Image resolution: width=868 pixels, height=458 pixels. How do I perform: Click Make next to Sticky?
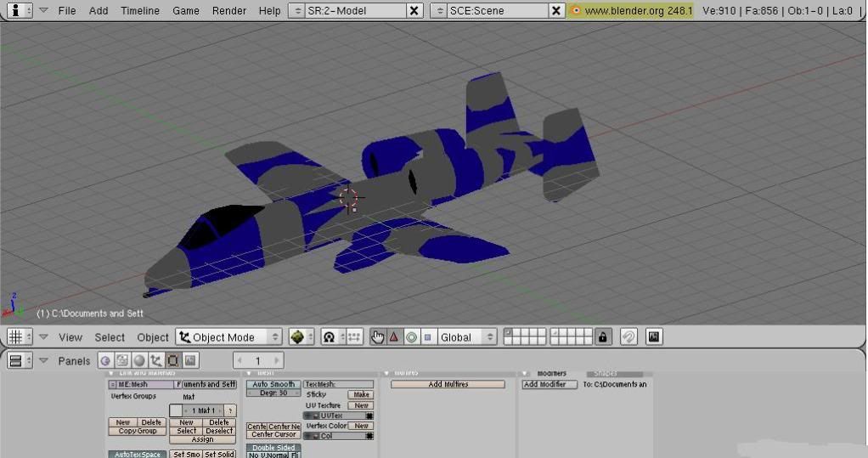(361, 394)
